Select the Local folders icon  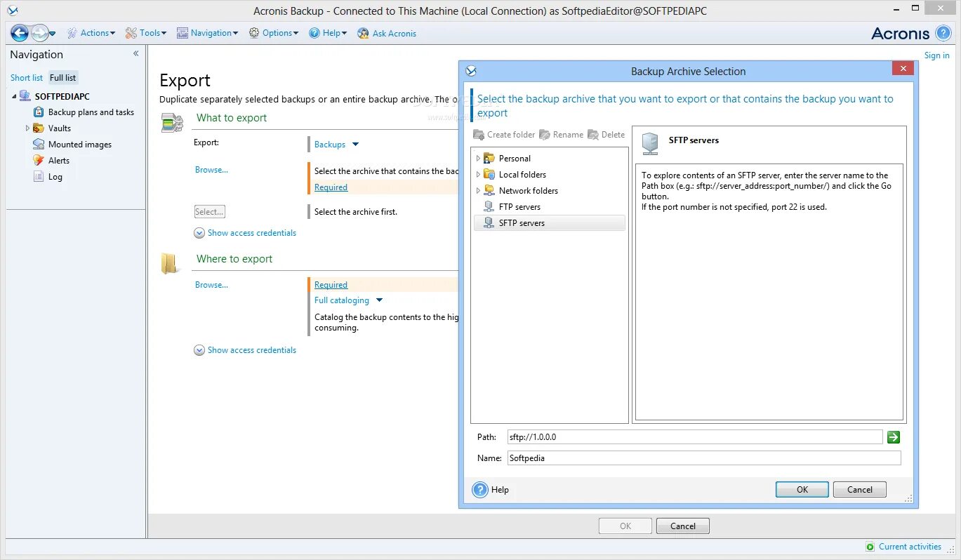[489, 175]
